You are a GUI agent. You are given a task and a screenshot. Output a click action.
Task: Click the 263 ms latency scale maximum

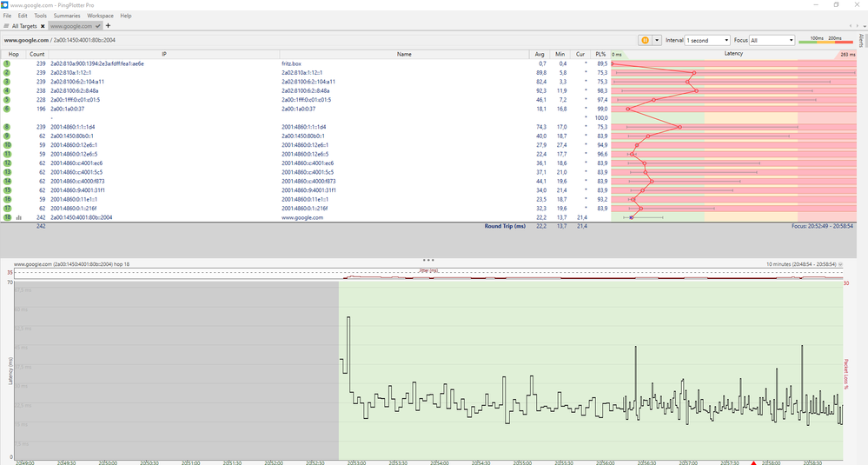tap(847, 54)
